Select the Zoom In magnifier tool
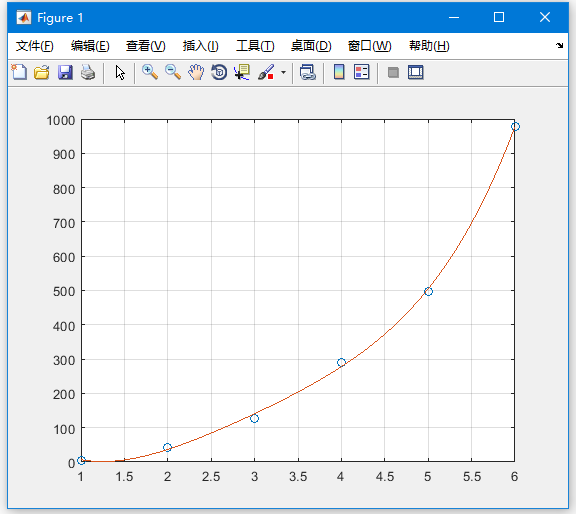The image size is (576, 514). 150,72
